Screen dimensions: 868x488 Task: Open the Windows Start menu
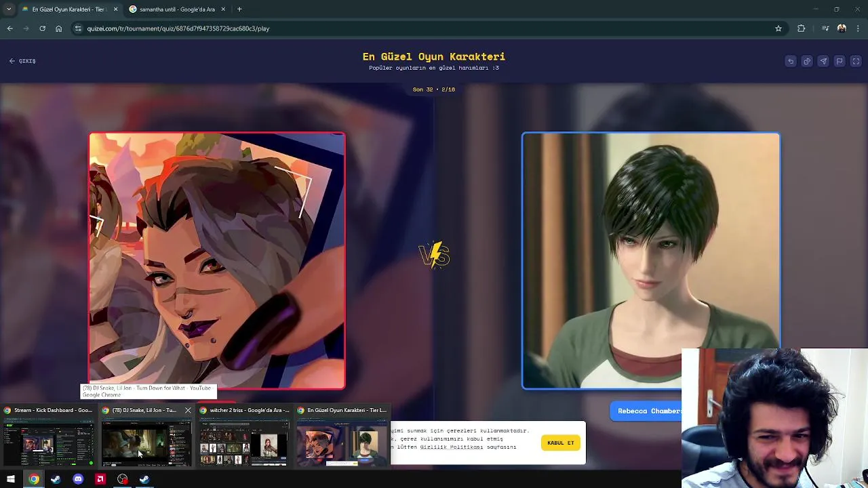coord(11,479)
